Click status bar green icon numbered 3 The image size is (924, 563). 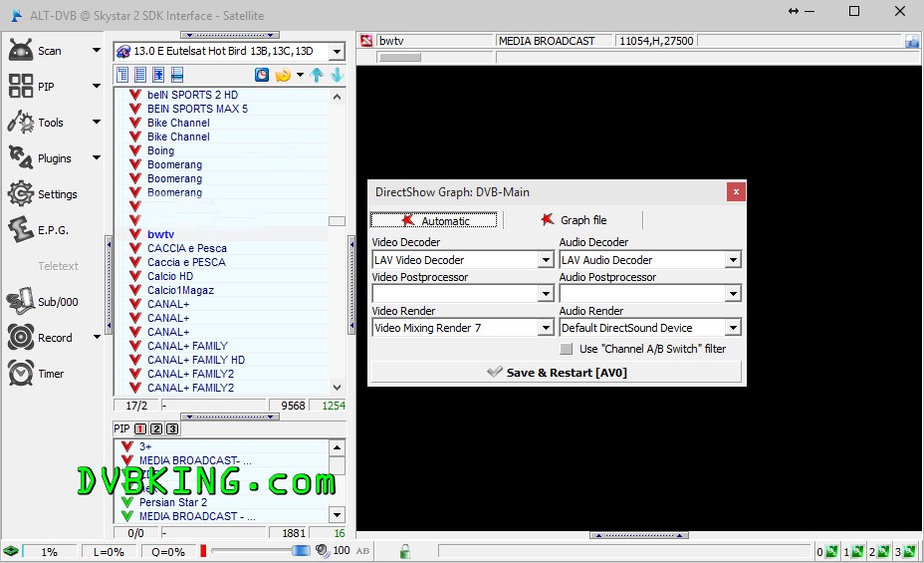coord(910,552)
